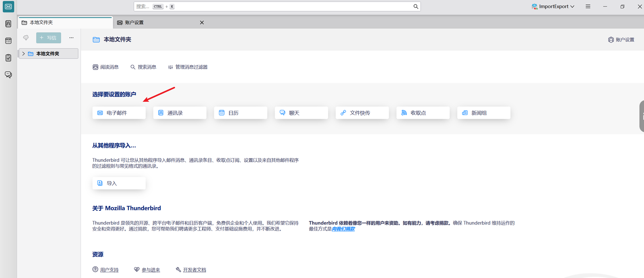Click the magnifier icon in search box
This screenshot has width=644, height=278.
[x=416, y=6]
